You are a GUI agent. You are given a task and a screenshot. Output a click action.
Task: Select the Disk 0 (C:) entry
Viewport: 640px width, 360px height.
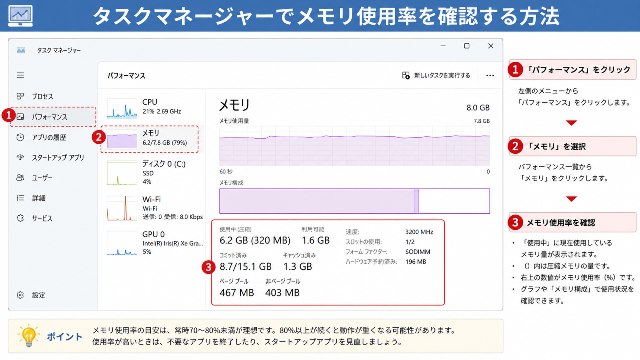pos(151,173)
